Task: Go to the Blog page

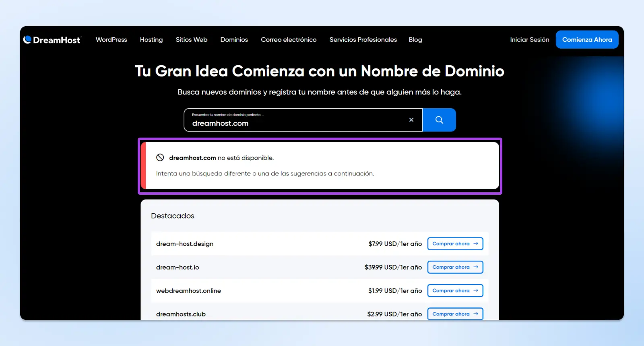Action: tap(415, 40)
